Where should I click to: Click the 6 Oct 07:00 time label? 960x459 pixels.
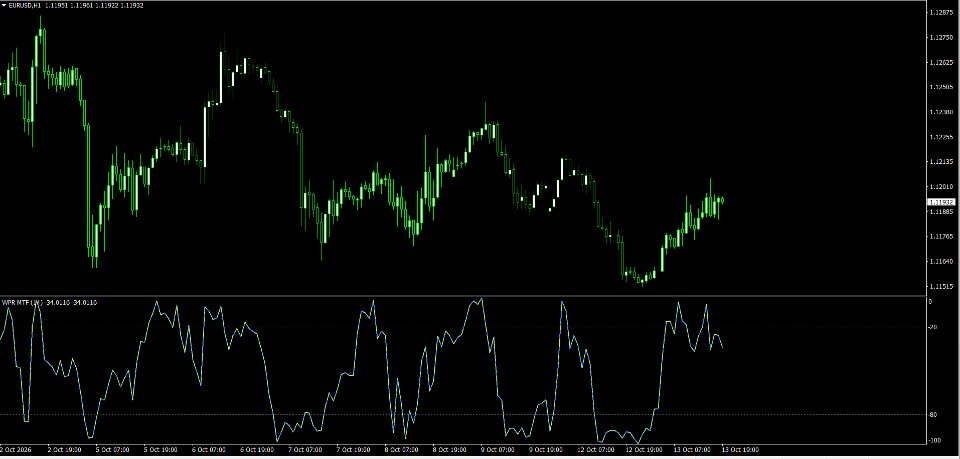(209, 449)
